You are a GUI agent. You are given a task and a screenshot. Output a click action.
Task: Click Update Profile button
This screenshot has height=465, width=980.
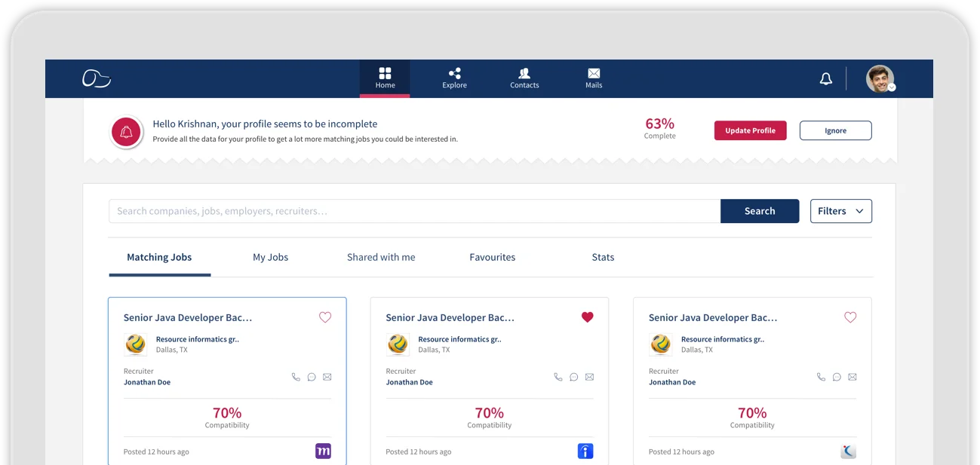(x=751, y=130)
